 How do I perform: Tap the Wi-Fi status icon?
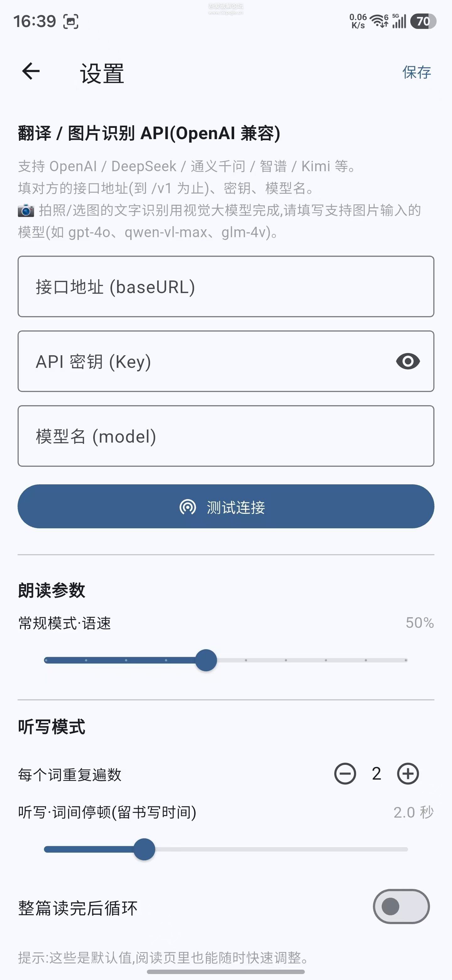pyautogui.click(x=379, y=21)
